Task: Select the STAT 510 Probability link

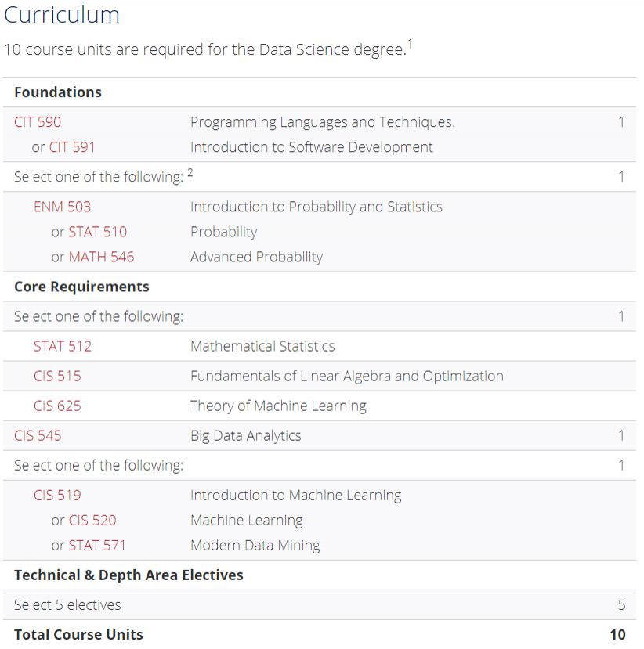Action: pyautogui.click(x=97, y=232)
